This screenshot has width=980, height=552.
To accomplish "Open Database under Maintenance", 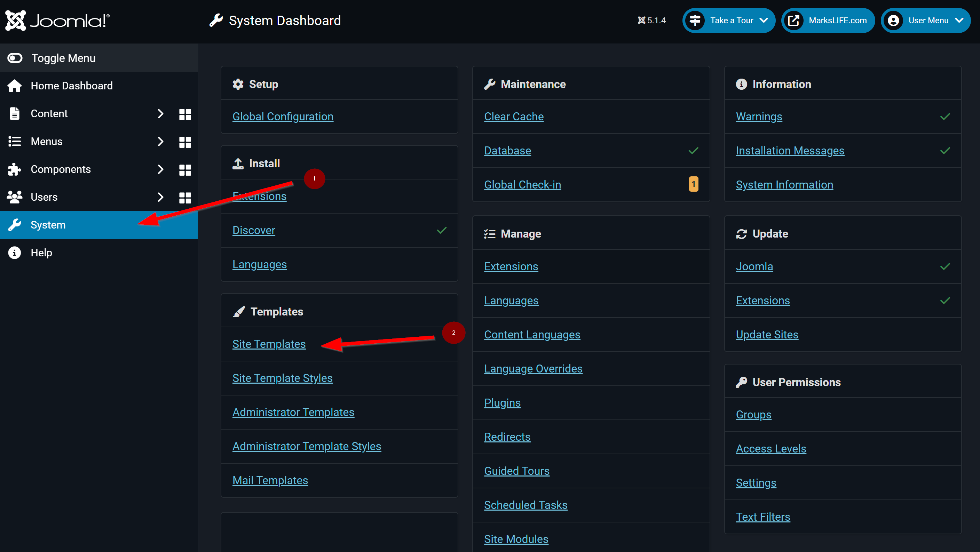I will [x=507, y=151].
